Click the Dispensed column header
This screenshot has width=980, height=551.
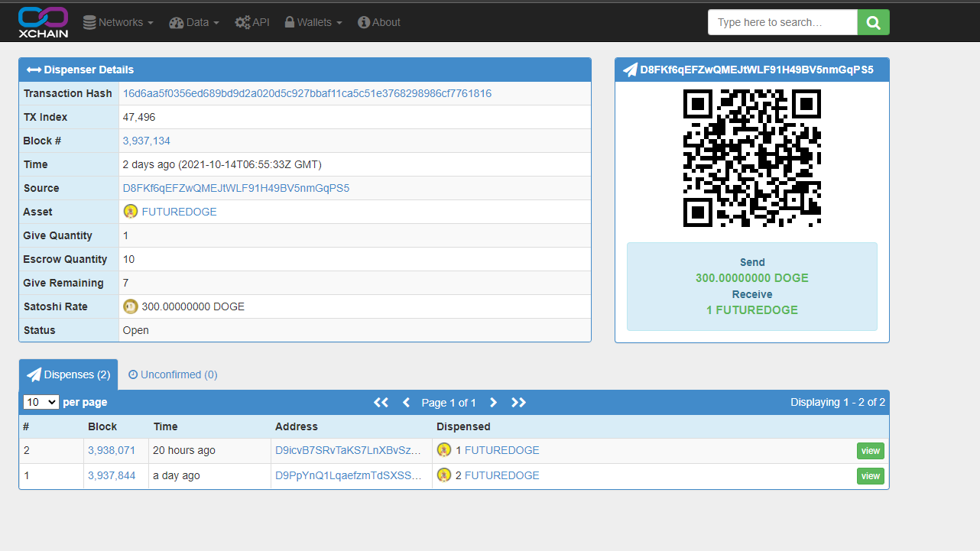(463, 426)
